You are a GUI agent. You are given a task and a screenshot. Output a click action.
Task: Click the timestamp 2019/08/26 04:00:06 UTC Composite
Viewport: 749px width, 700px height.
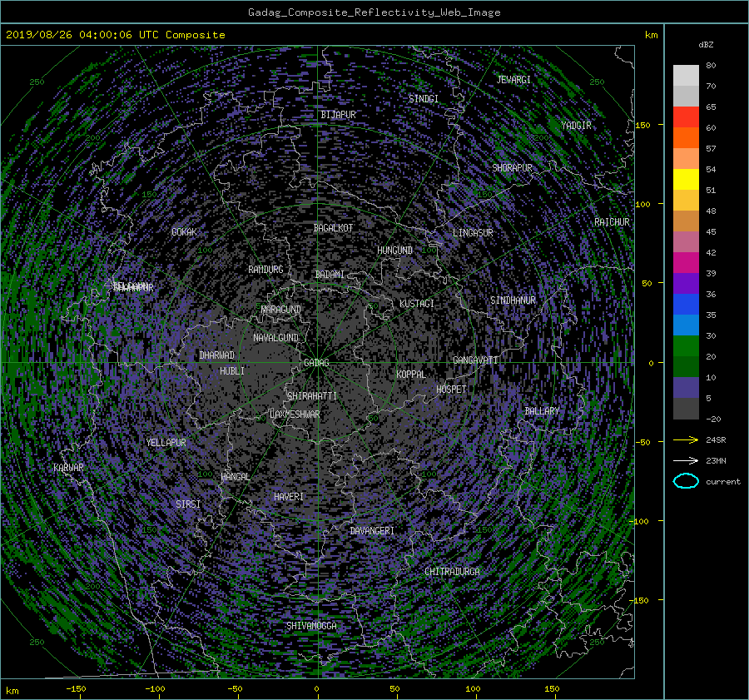coord(115,35)
